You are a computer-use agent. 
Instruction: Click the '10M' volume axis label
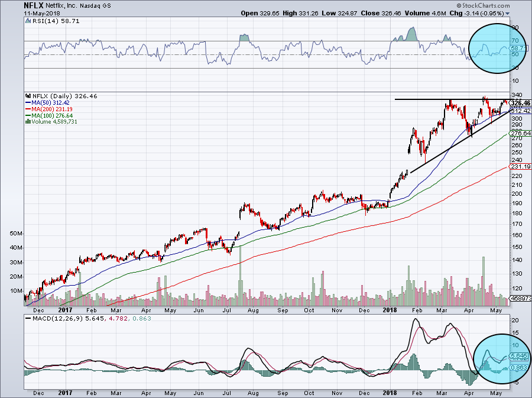(16, 291)
